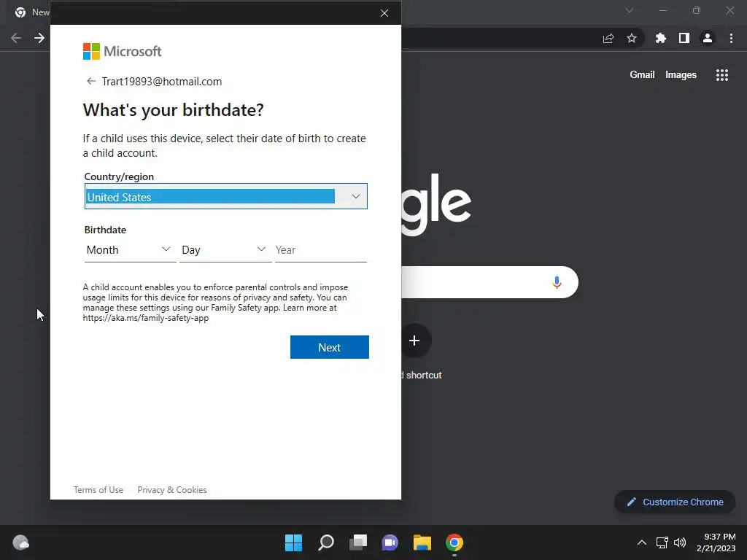Close the Microsoft account dialog
The image size is (747, 560).
click(x=384, y=13)
